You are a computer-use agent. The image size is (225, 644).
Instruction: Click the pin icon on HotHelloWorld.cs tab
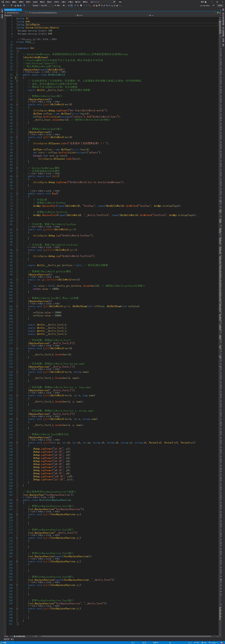click(x=18, y=10)
